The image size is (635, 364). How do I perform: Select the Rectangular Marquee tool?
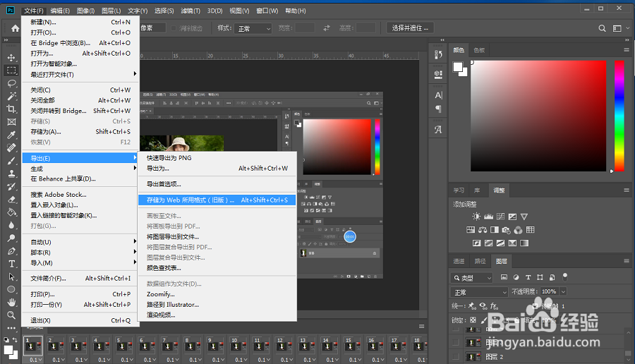(11, 71)
